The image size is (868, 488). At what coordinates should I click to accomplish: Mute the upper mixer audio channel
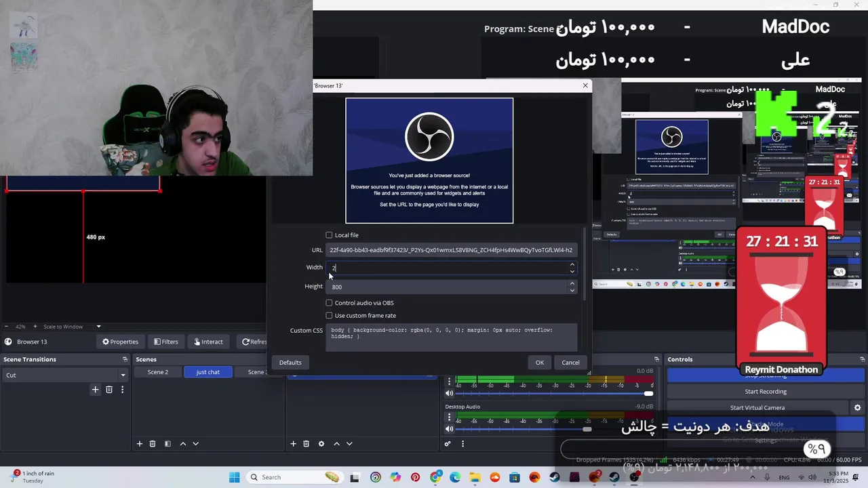tap(449, 393)
